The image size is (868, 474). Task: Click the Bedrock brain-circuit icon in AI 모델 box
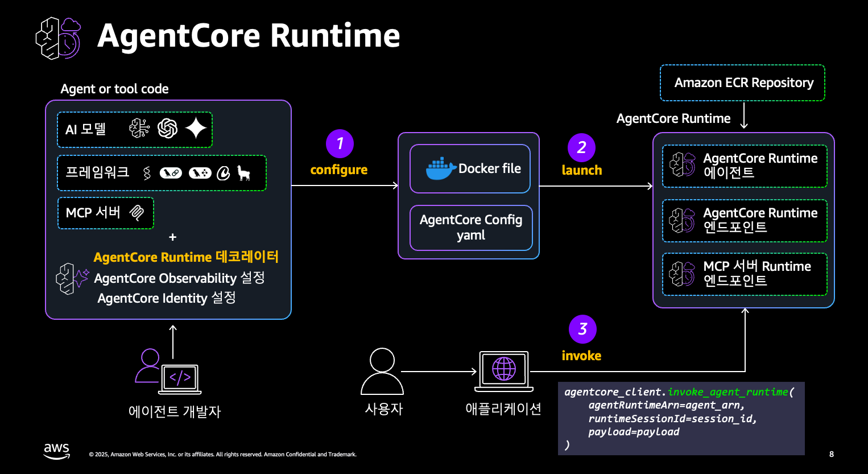139,129
